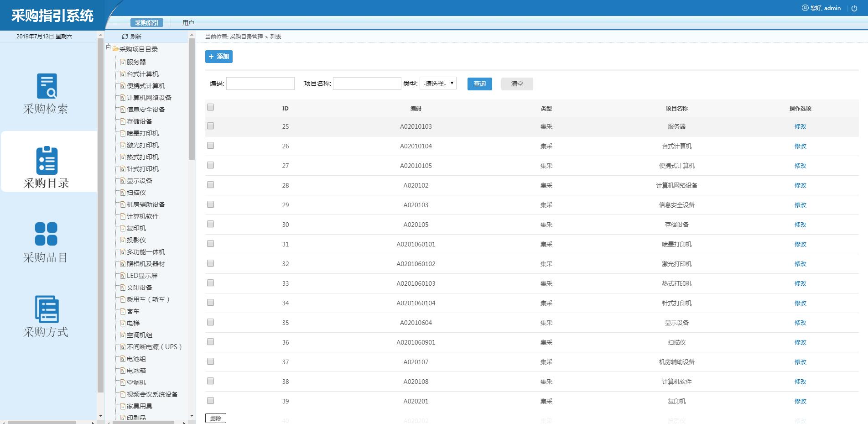Click 修改 link for 服务器 row
The width and height of the screenshot is (868, 424).
coord(800,126)
